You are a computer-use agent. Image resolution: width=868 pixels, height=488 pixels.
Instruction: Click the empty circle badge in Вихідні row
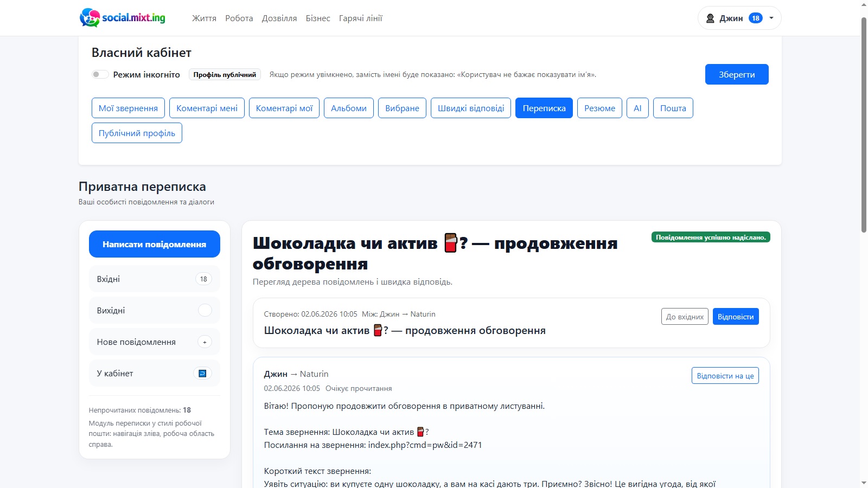205,310
